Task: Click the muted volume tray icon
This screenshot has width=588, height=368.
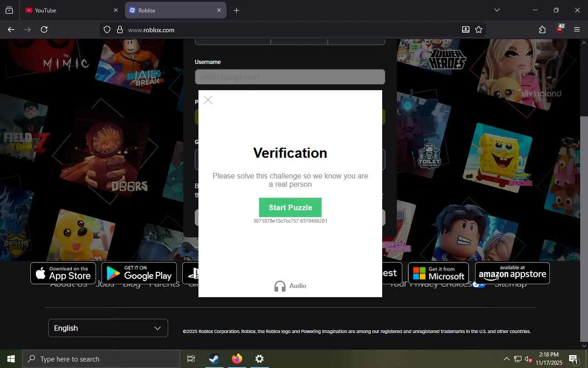Action: click(529, 359)
